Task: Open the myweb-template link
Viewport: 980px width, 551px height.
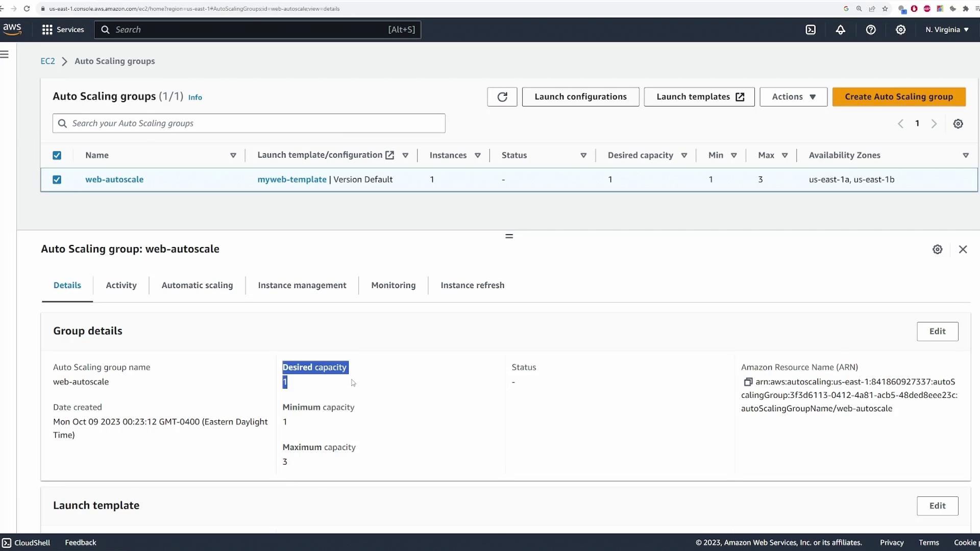Action: [291, 180]
